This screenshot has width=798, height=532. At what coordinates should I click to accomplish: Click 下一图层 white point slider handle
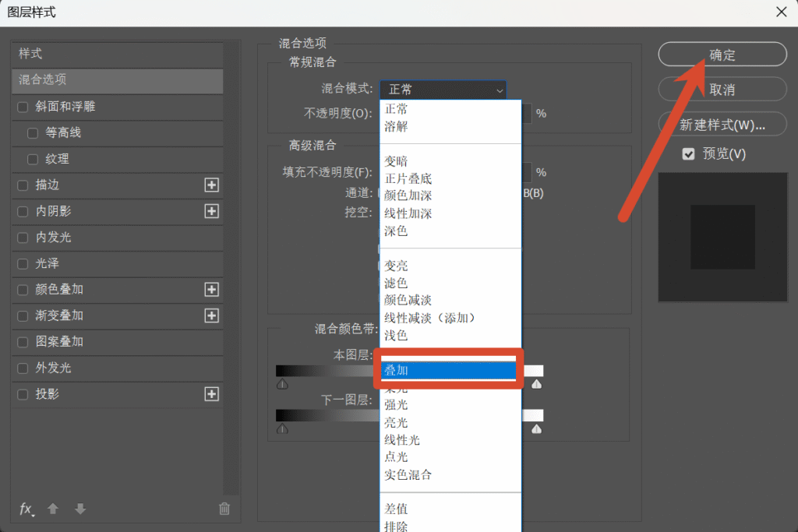click(x=536, y=429)
